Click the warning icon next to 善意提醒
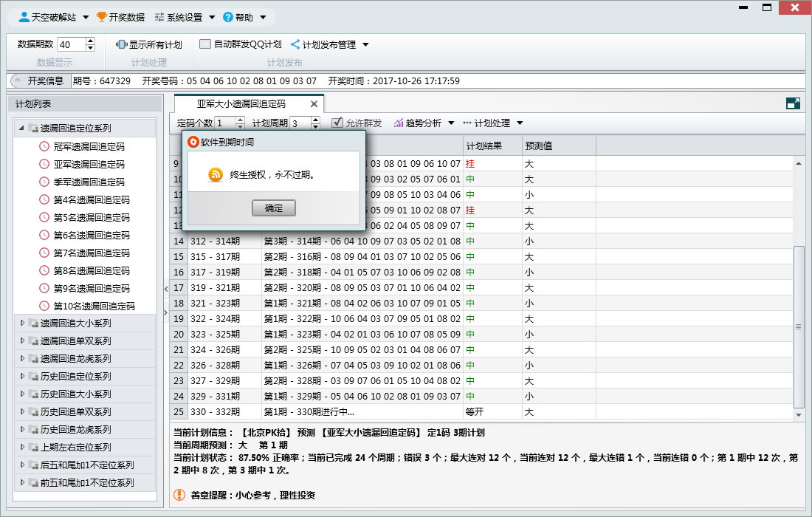 pyautogui.click(x=179, y=496)
